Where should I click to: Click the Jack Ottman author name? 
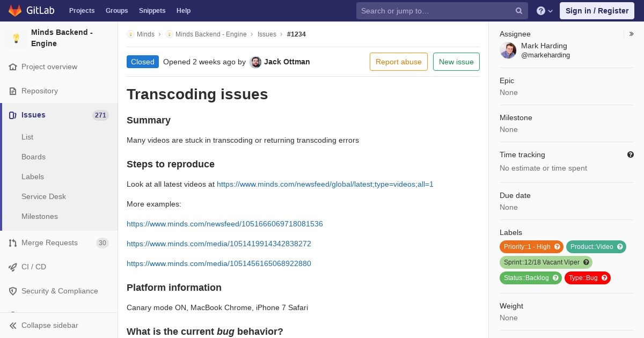click(287, 62)
